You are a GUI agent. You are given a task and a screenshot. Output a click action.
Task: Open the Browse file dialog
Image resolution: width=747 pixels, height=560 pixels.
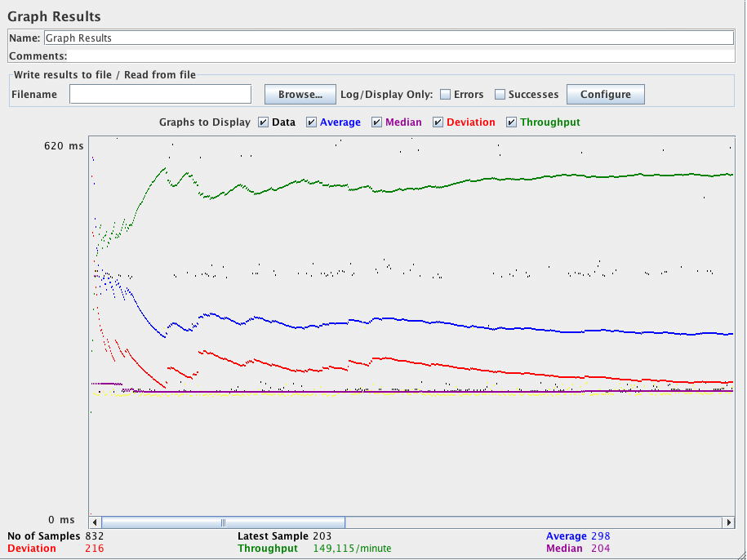point(300,93)
